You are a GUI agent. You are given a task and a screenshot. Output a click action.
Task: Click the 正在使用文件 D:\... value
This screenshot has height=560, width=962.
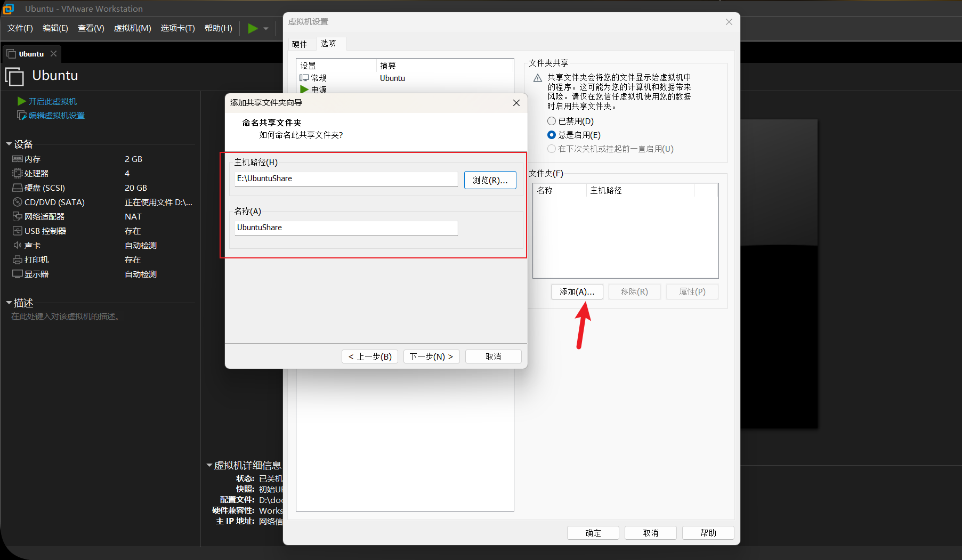point(158,202)
